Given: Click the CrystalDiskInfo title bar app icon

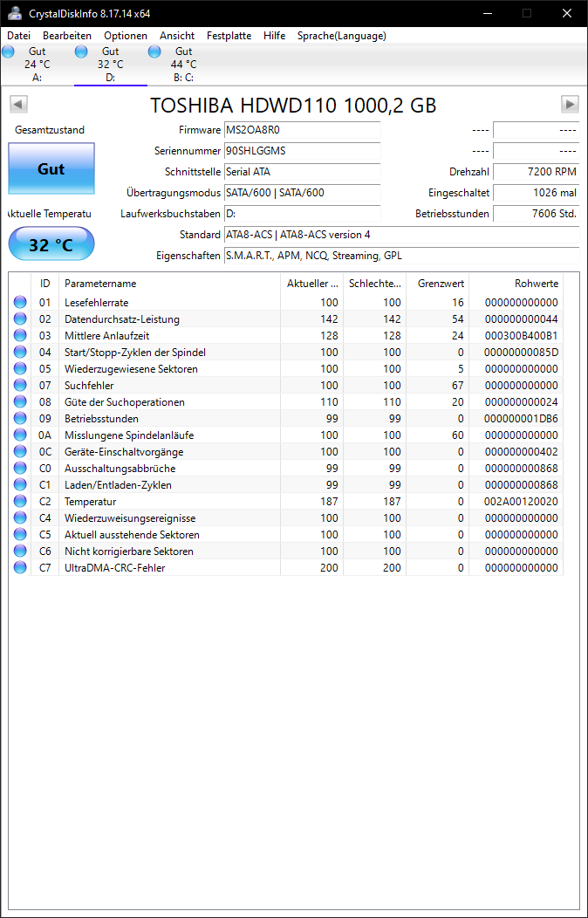Looking at the screenshot, I should pyautogui.click(x=15, y=13).
